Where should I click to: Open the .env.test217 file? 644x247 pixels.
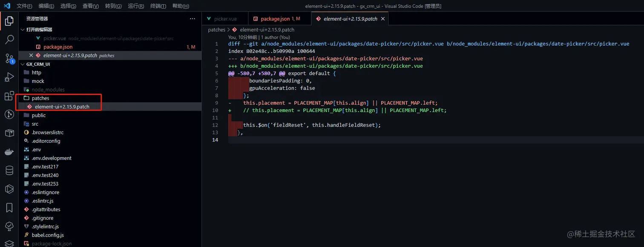[45, 167]
